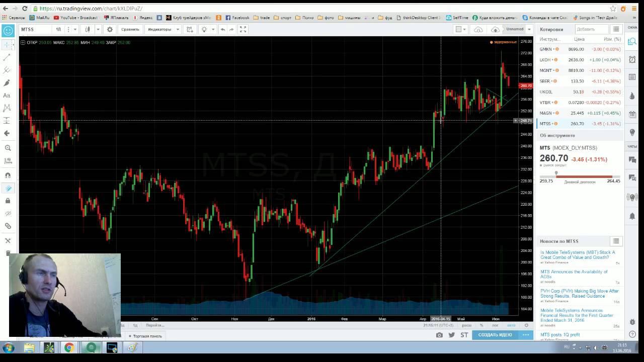644x362 pixels.
Task: Select the text annotation tool (Aa)
Action: pos(7,96)
